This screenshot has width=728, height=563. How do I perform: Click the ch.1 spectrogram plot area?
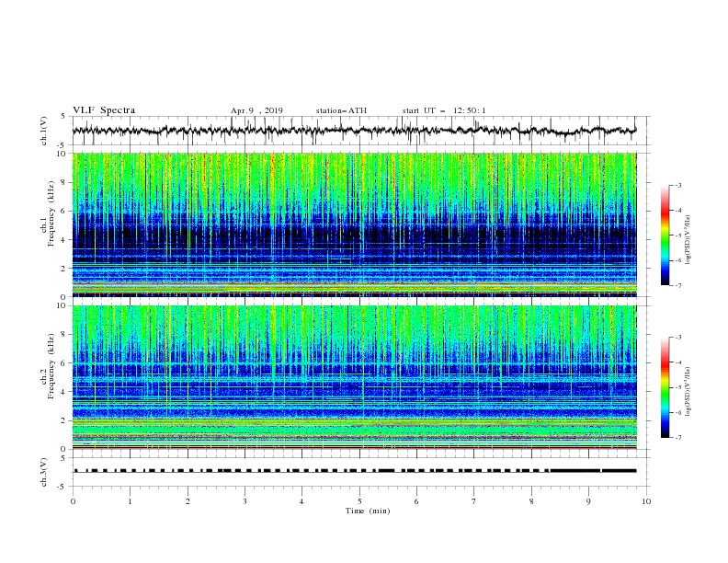click(354, 224)
